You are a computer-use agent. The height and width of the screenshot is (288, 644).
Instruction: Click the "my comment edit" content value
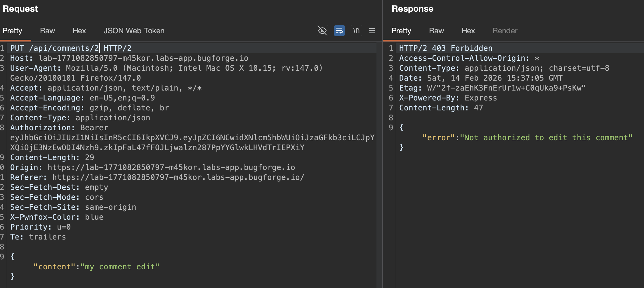[x=120, y=267]
